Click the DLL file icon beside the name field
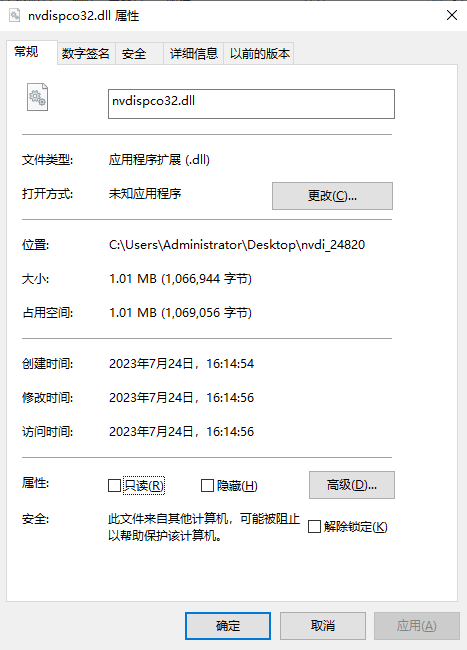 click(37, 97)
